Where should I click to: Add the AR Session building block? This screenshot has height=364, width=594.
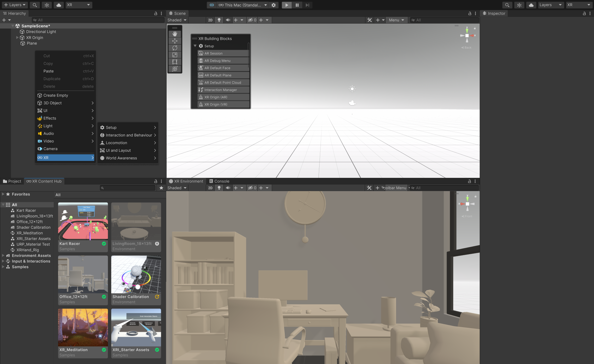point(223,53)
